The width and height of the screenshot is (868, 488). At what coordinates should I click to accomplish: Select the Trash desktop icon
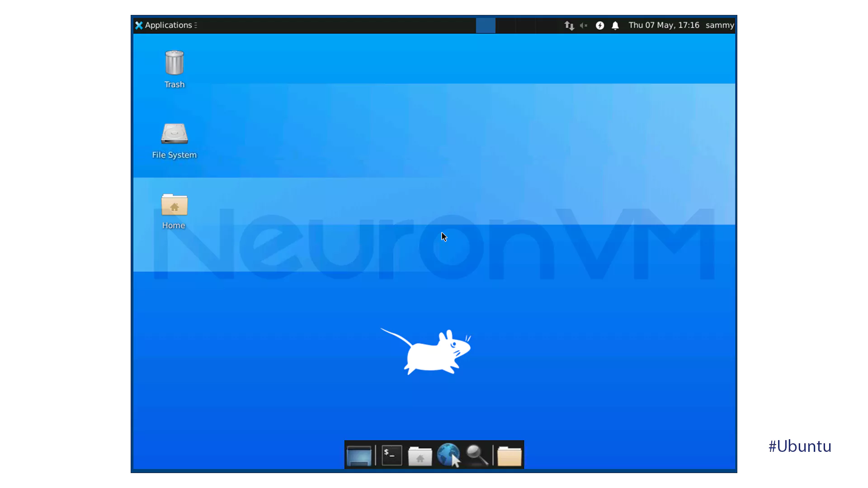(x=175, y=69)
